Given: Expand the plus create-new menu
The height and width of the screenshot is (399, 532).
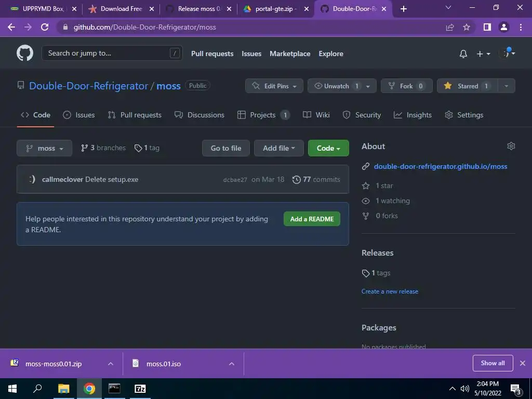Looking at the screenshot, I should [x=483, y=54].
